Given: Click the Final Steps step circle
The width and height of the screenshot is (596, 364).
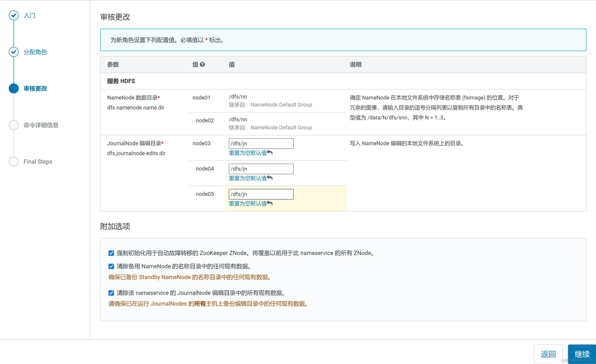Looking at the screenshot, I should pyautogui.click(x=14, y=162).
